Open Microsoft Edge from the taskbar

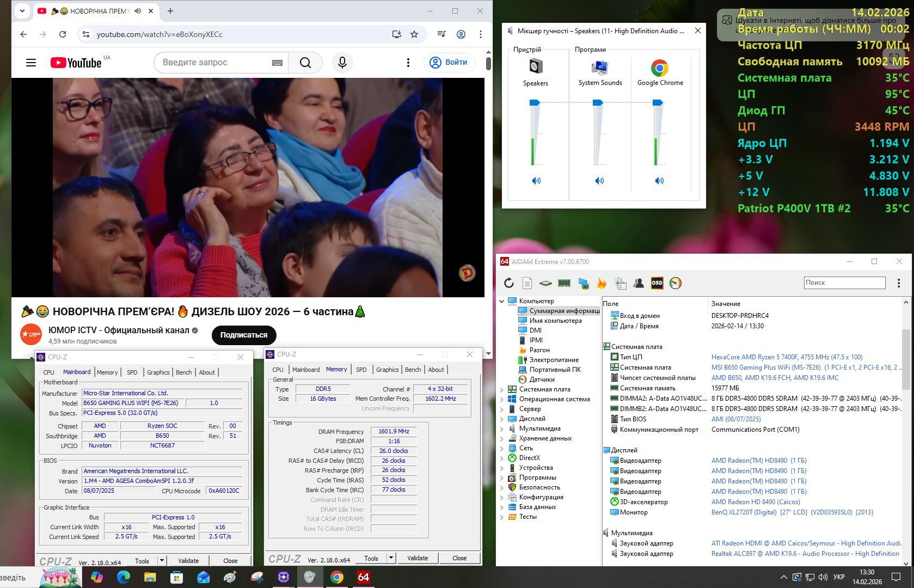[x=124, y=577]
